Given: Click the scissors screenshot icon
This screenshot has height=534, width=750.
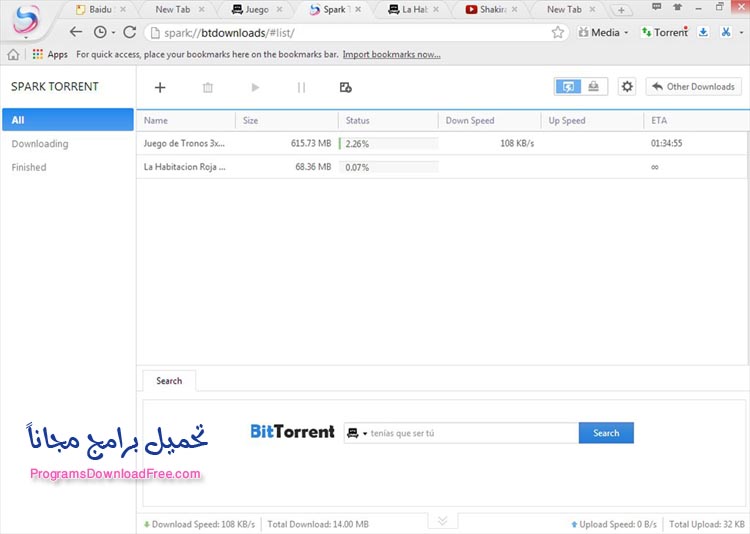Looking at the screenshot, I should click(x=726, y=32).
